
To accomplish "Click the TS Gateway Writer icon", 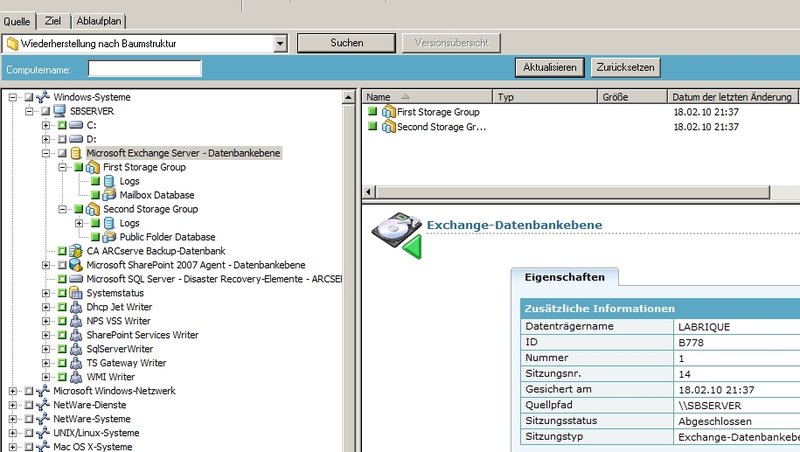I will tap(76, 363).
